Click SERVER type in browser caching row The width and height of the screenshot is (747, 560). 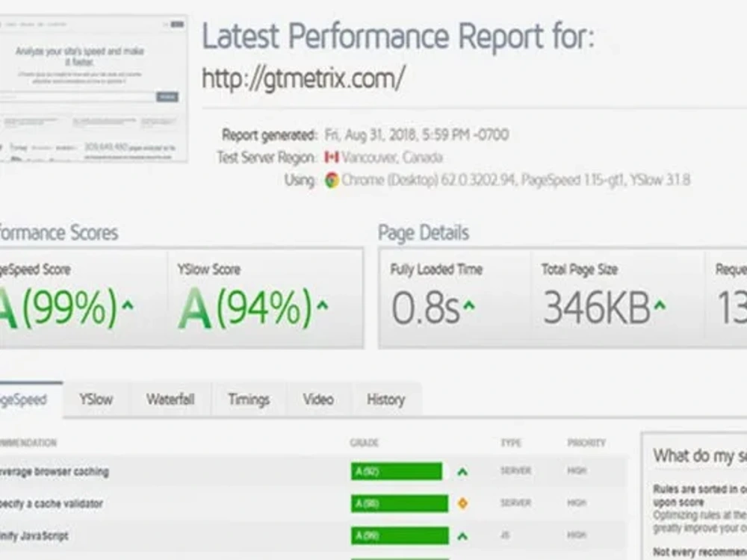coord(516,471)
